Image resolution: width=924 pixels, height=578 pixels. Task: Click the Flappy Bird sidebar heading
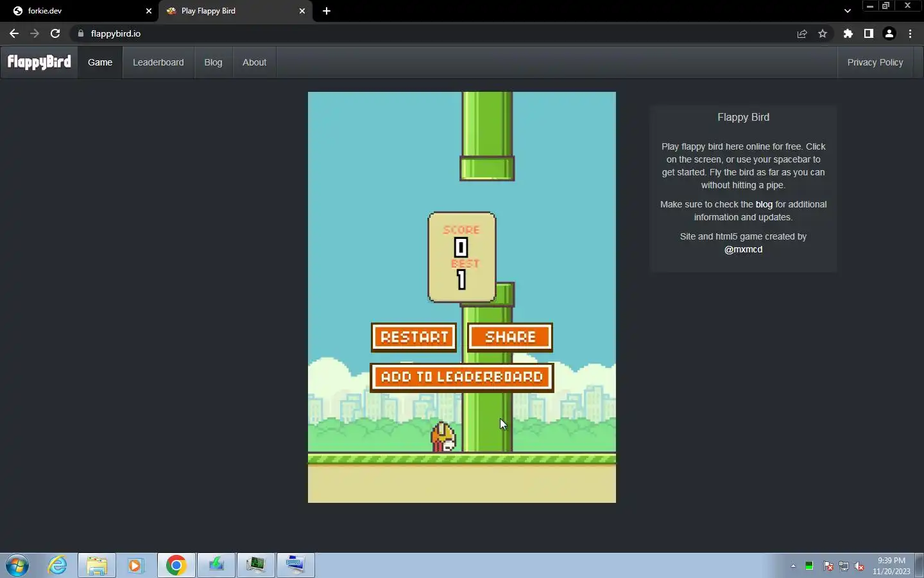pyautogui.click(x=743, y=117)
